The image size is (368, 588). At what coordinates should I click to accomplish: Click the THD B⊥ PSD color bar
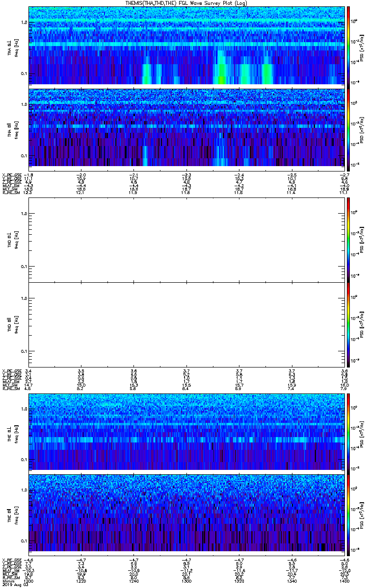(348, 239)
